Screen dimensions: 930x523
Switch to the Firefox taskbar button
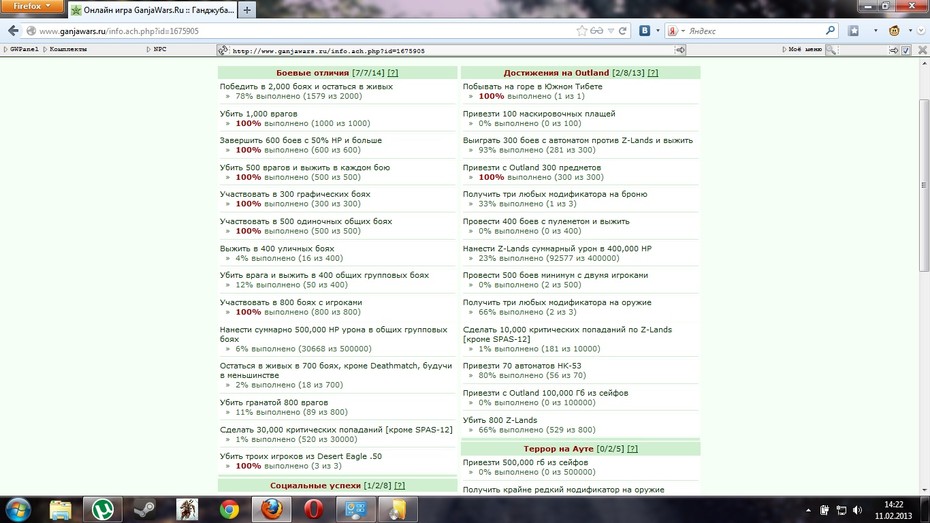point(272,509)
